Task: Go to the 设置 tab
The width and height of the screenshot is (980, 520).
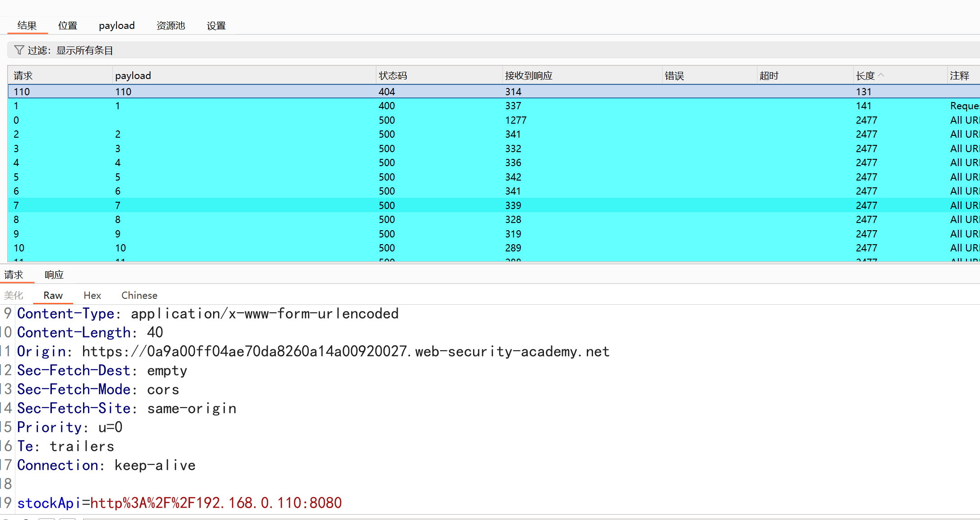Action: point(216,26)
